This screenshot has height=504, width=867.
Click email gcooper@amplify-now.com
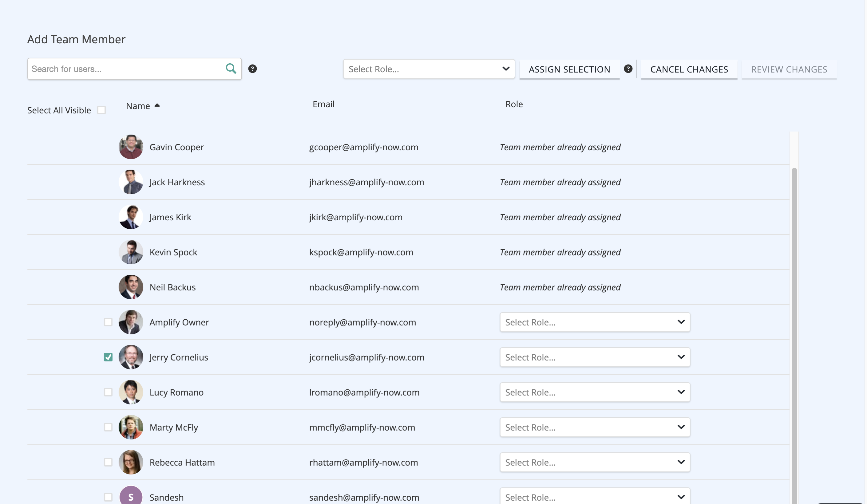(x=364, y=147)
